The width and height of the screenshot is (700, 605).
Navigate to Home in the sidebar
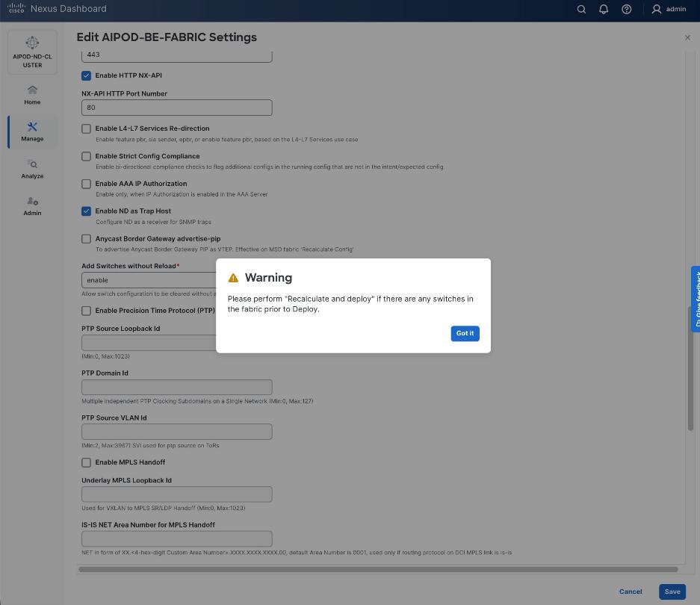(x=32, y=95)
